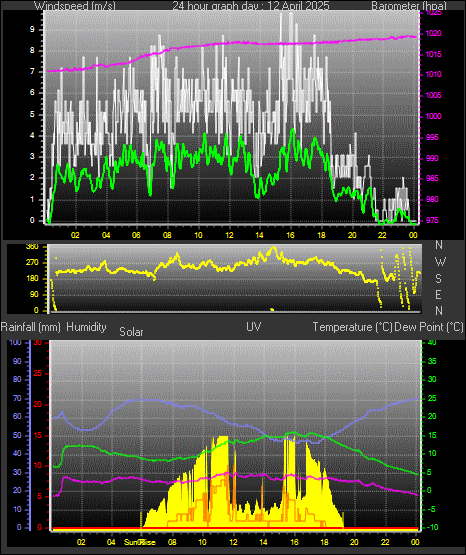Click the 7 value on windspeed axis

(x=33, y=72)
